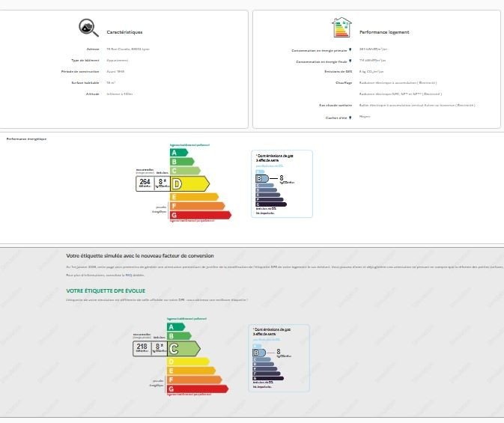
Task: Click the 218 consumption value box in simulated chart
Action: [142, 347]
